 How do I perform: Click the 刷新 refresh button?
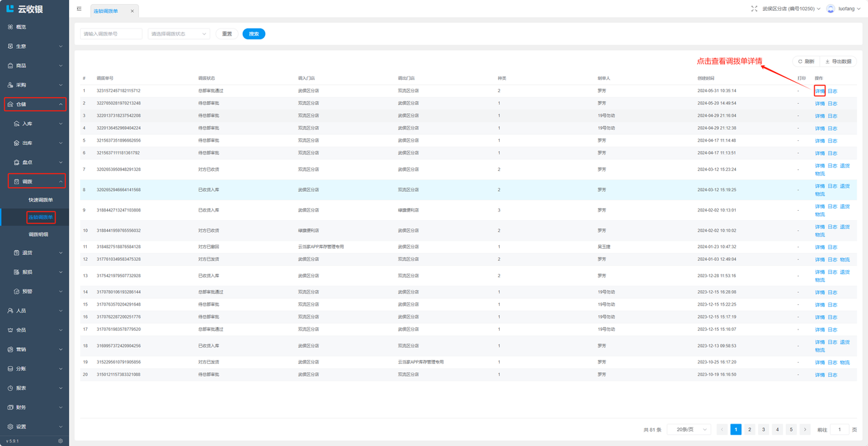[x=806, y=62]
